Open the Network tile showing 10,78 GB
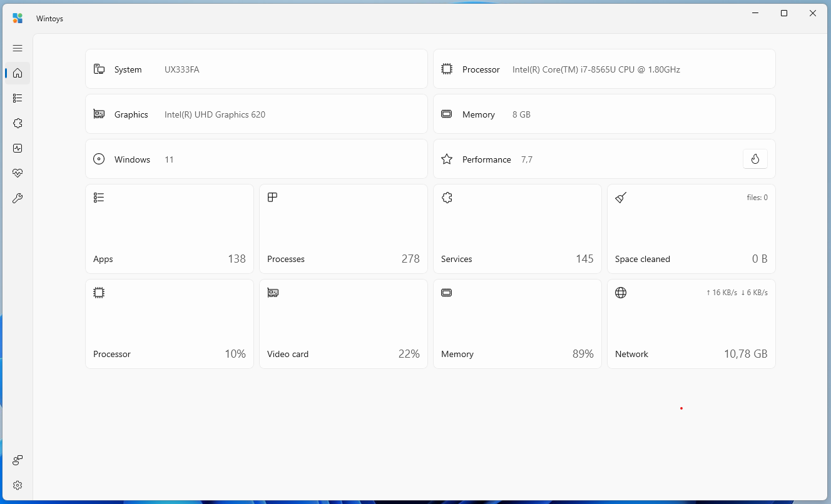Viewport: 831px width, 504px height. pos(691,324)
